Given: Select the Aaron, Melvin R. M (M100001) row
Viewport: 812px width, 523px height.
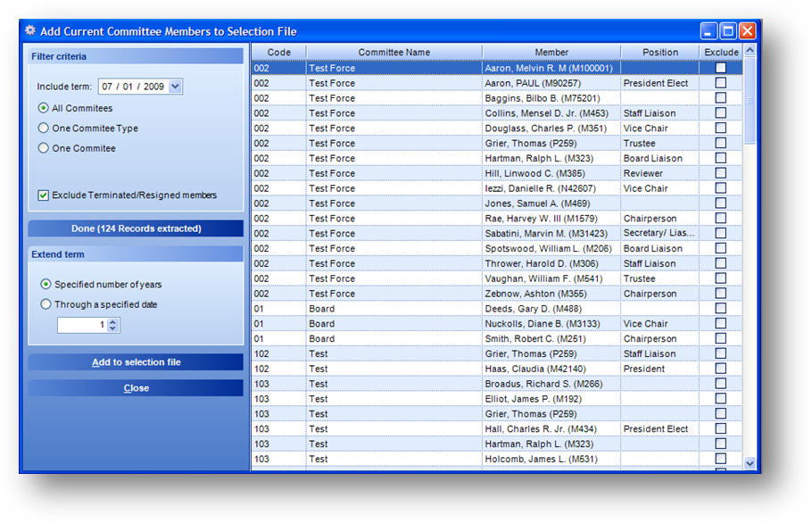Looking at the screenshot, I should click(497, 68).
